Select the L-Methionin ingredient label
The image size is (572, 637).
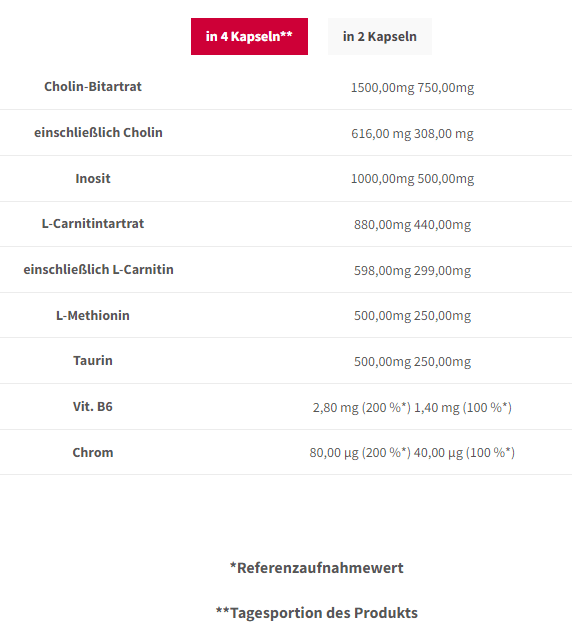click(93, 315)
